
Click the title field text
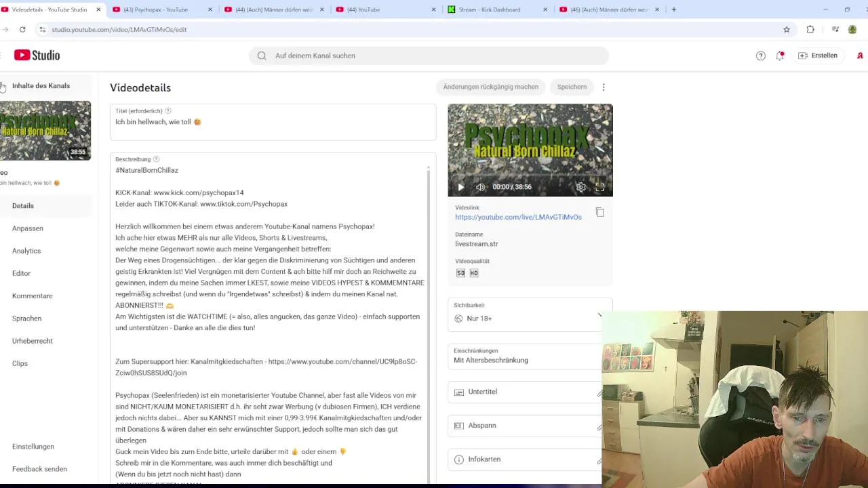click(158, 122)
